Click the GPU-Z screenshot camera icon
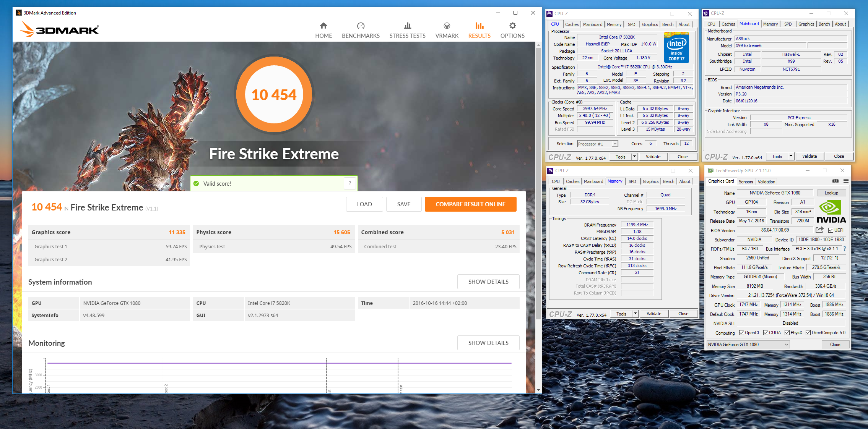Screen dimensions: 868x429 (x=835, y=181)
